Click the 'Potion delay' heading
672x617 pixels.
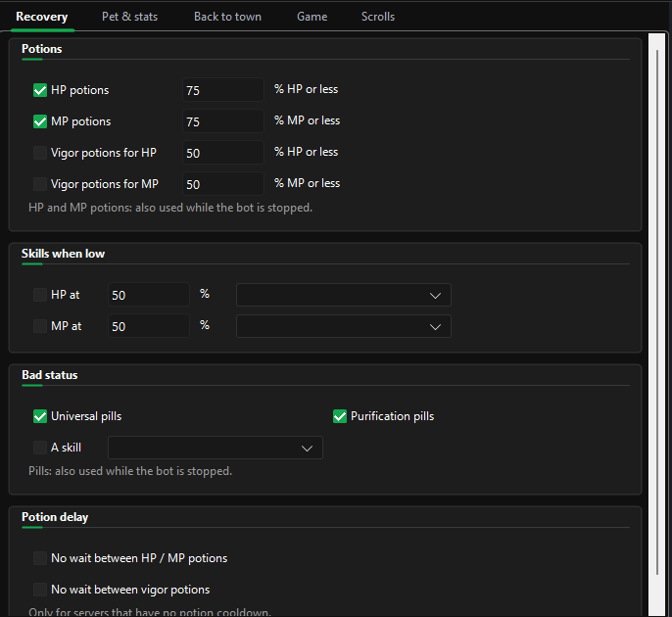click(x=55, y=517)
